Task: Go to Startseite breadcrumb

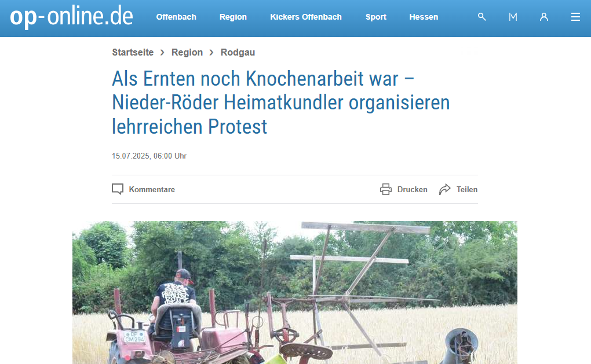Action: coord(133,52)
